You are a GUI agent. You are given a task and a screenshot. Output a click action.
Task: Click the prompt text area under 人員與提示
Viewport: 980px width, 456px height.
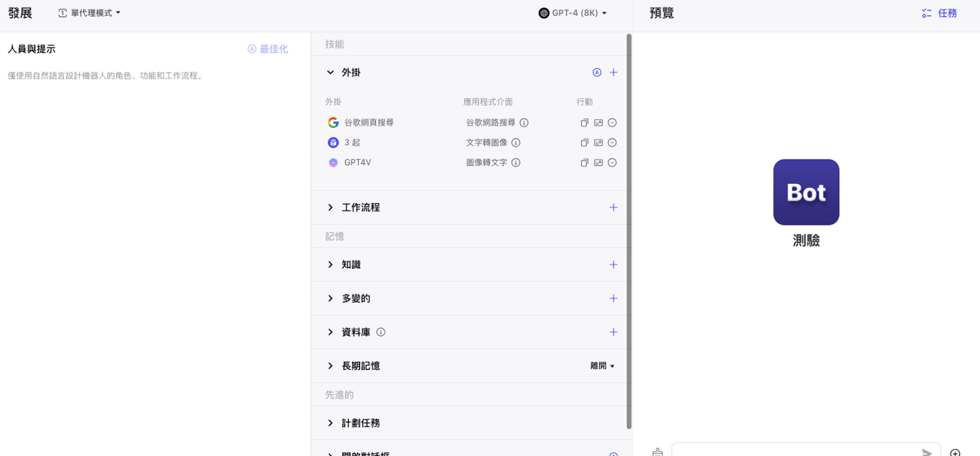(x=154, y=259)
